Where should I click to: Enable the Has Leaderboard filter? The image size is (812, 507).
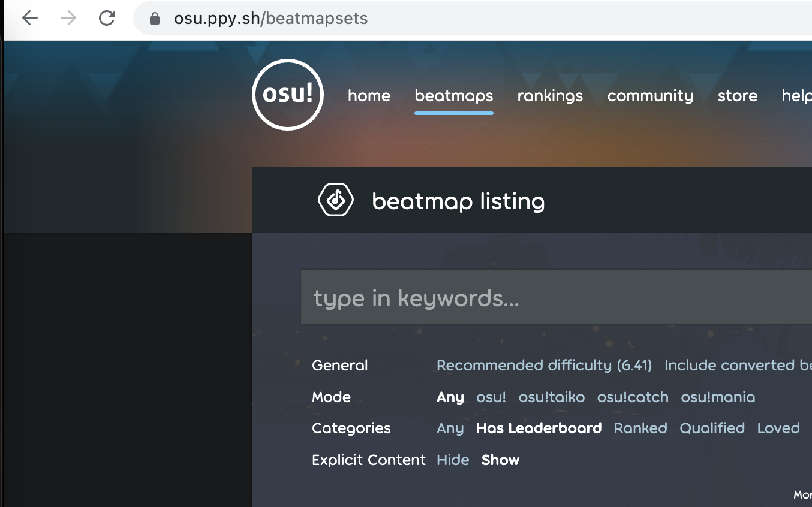click(x=539, y=428)
